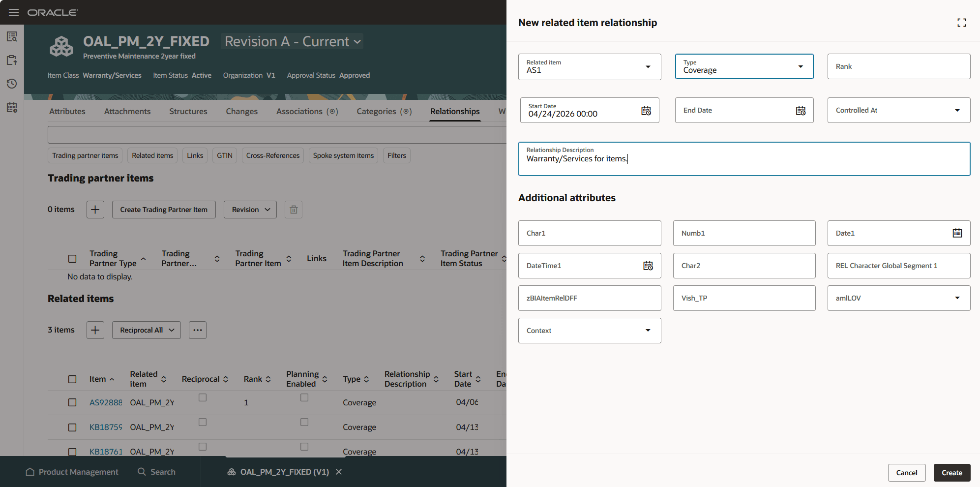Sort the Start Date column
This screenshot has height=487, width=980.
click(478, 379)
